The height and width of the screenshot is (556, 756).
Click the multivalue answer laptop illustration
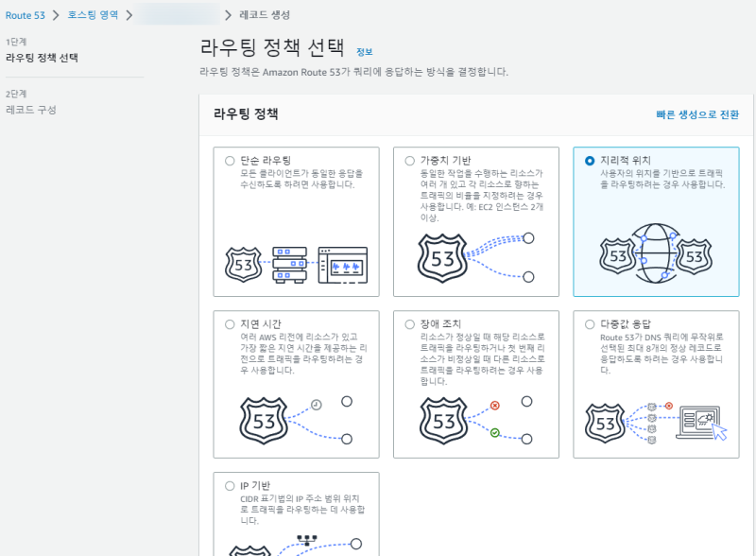click(x=700, y=423)
